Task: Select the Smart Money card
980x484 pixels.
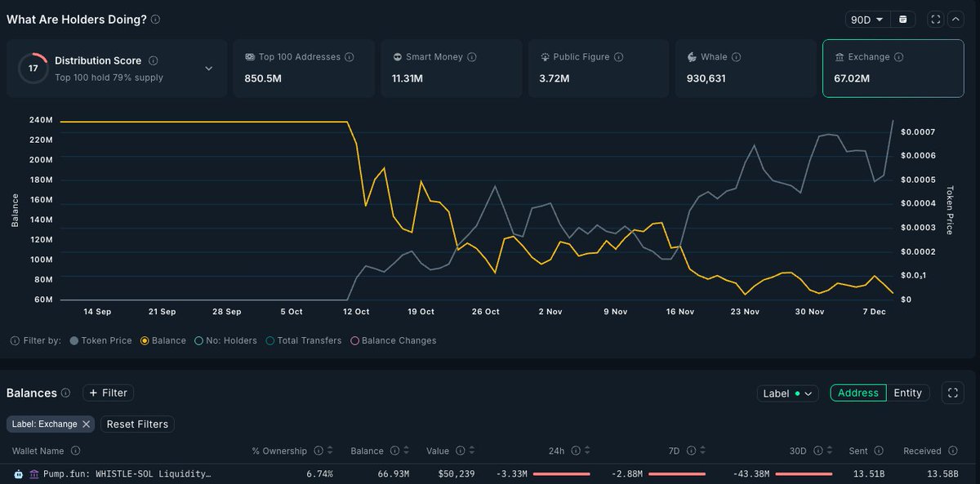Action: 451,69
